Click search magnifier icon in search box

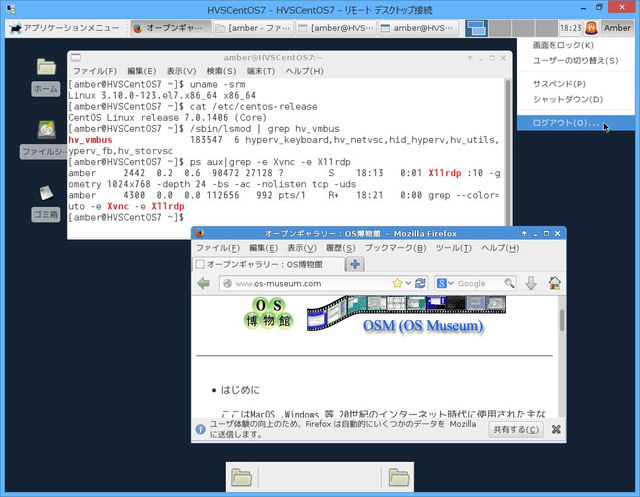509,283
